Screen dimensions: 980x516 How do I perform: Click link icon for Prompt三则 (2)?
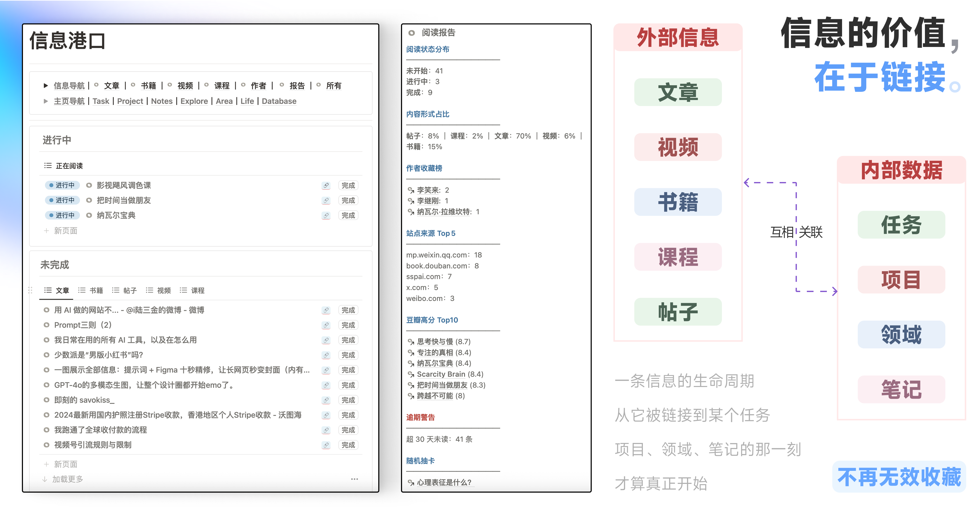click(x=326, y=325)
